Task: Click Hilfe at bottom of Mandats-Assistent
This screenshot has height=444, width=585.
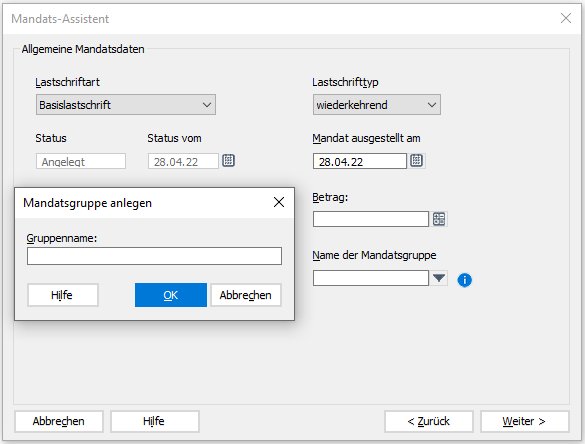Action: coord(154,421)
